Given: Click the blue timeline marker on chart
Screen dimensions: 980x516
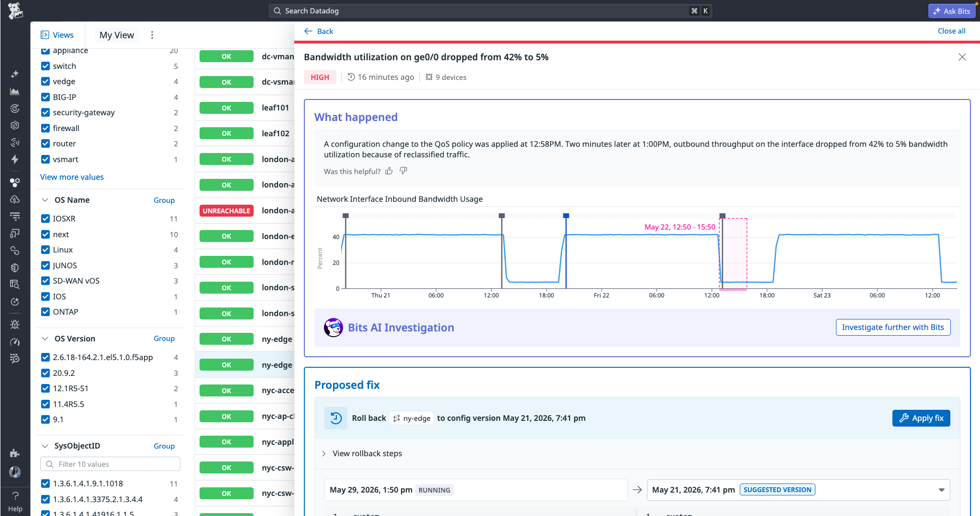Looking at the screenshot, I should pyautogui.click(x=566, y=216).
